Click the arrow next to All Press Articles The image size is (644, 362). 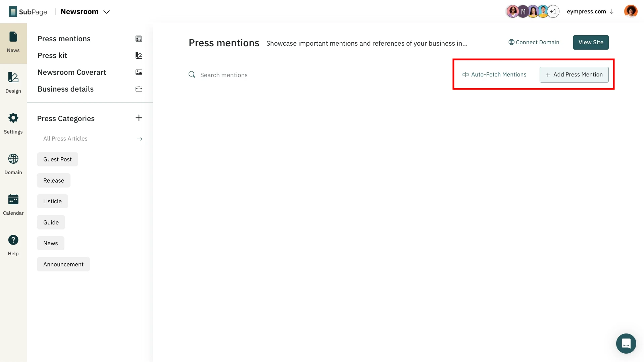pos(140,139)
